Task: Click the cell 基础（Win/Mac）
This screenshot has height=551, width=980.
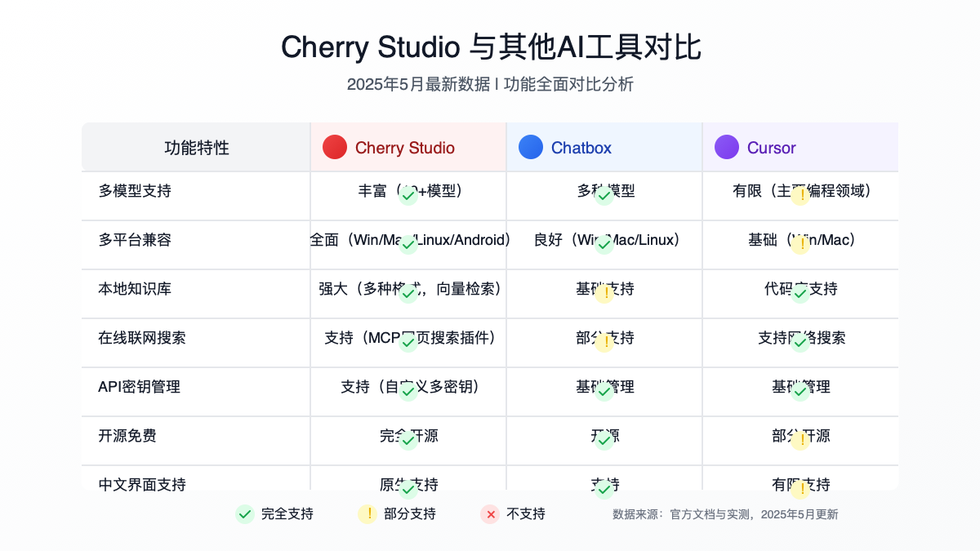Action: (802, 240)
